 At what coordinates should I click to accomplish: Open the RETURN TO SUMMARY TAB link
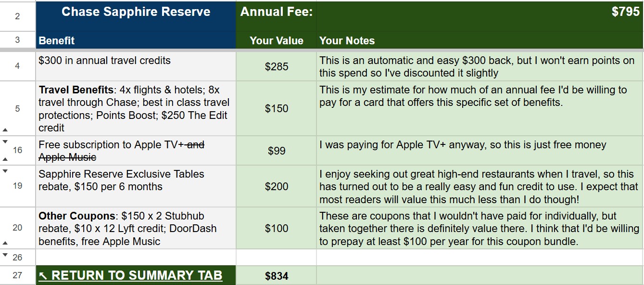pos(130,275)
